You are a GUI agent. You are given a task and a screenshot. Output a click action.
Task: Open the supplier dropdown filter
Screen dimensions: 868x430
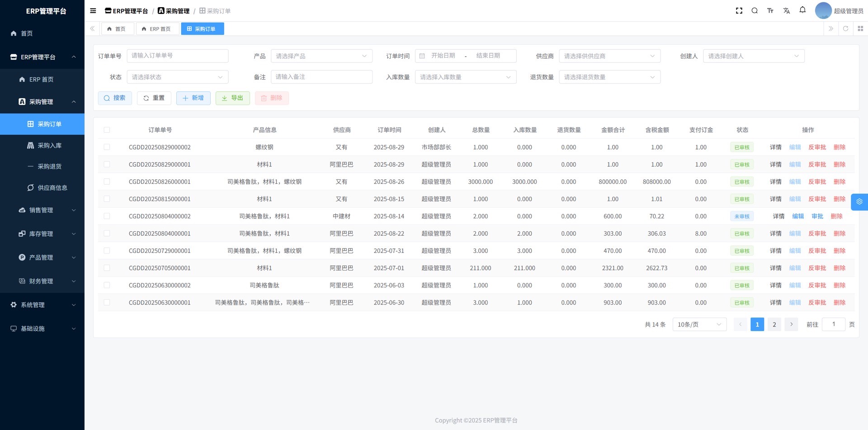pyautogui.click(x=609, y=56)
